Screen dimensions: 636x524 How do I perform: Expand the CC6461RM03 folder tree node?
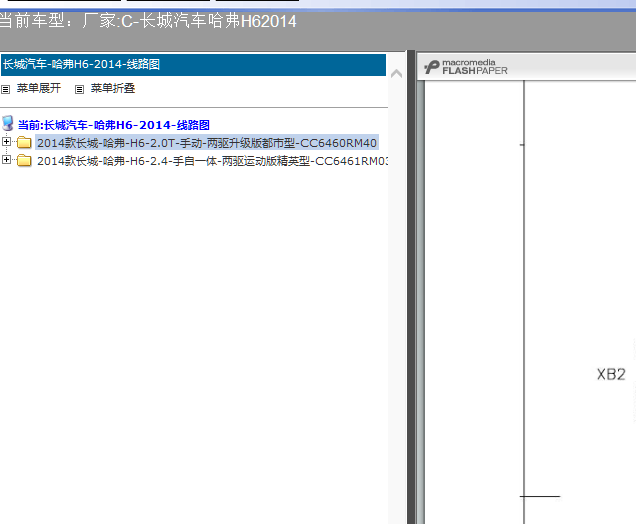(6, 159)
